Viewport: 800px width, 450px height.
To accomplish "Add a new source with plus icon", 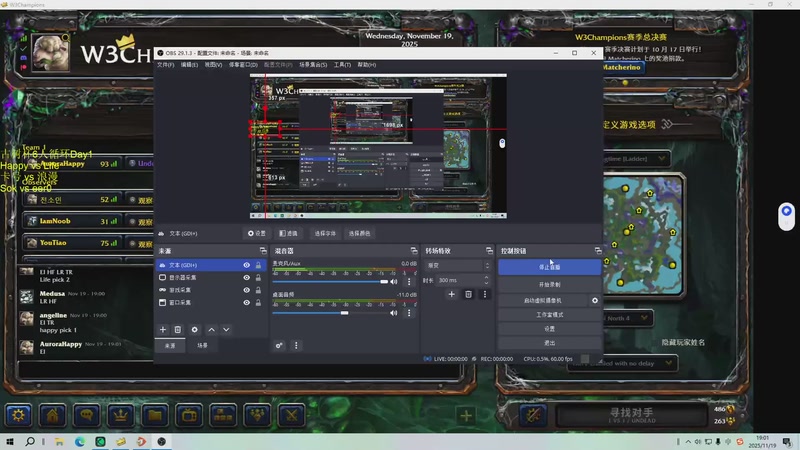I will (x=163, y=330).
